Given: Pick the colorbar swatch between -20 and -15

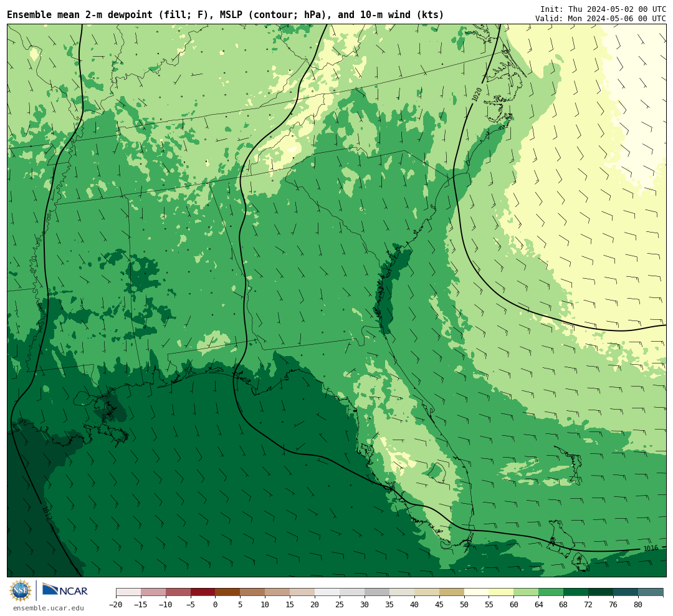Looking at the screenshot, I should pyautogui.click(x=128, y=592).
